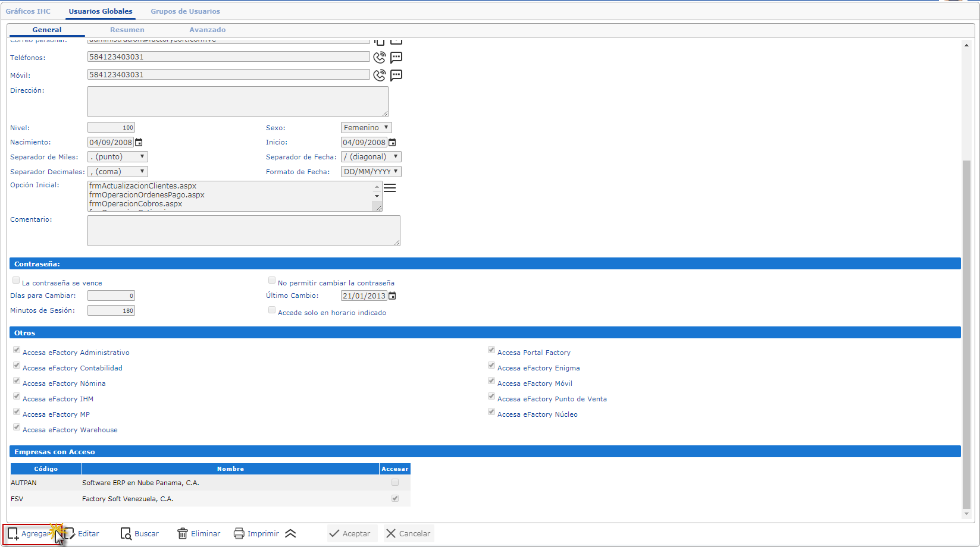This screenshot has width=980, height=547.
Task: Click the Código column header
Action: click(x=46, y=469)
